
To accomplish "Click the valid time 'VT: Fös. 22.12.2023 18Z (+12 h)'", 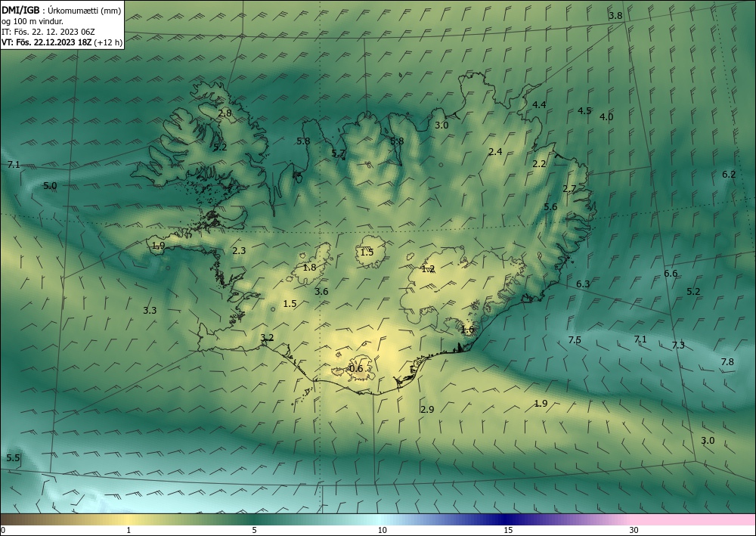I will tap(62, 42).
